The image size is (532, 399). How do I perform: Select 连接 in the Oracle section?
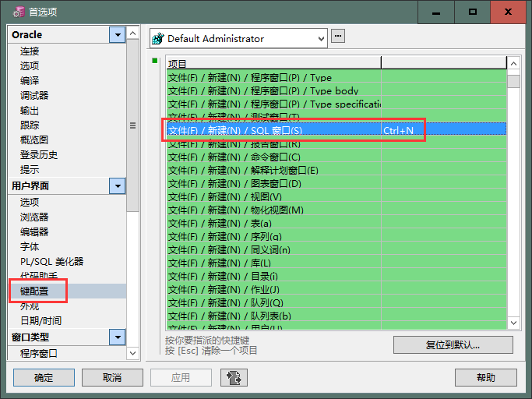click(x=30, y=51)
